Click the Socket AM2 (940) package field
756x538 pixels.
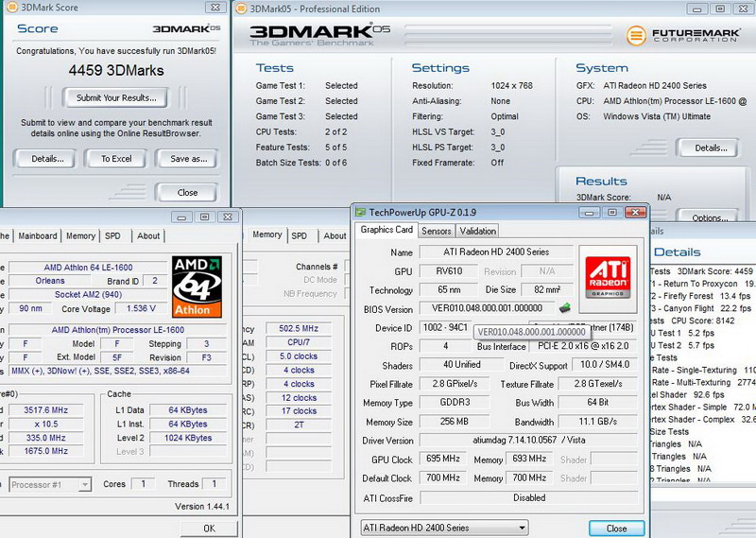pos(88,294)
